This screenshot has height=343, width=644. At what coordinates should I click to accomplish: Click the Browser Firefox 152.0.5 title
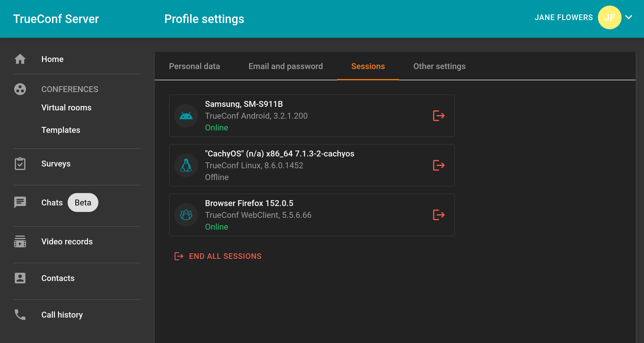pos(249,203)
